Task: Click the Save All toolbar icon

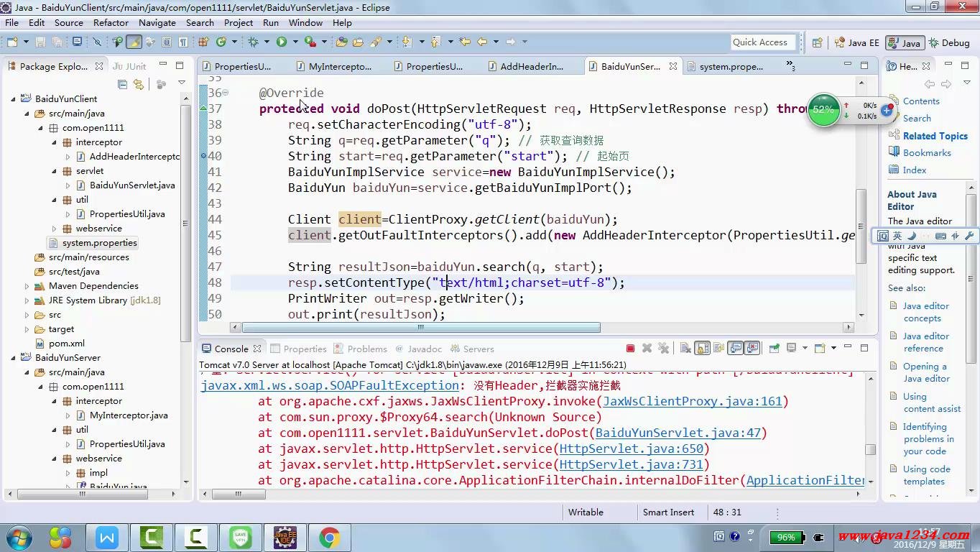Action: point(57,42)
